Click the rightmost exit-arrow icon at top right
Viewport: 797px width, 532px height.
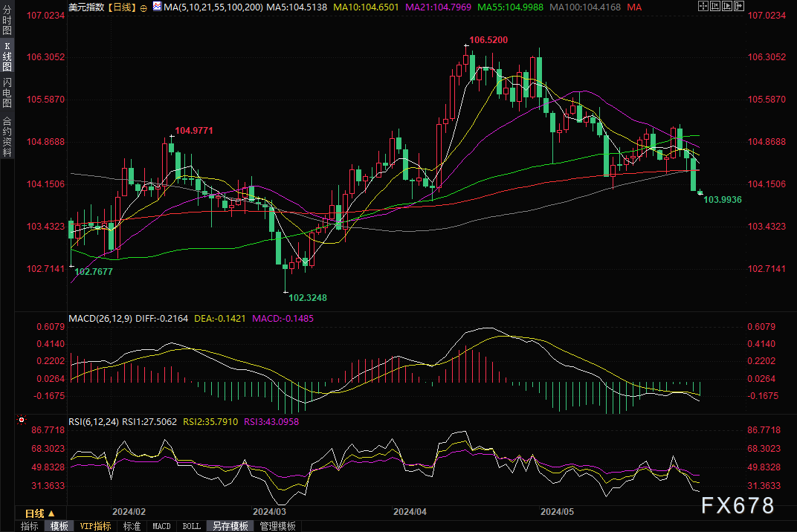740,7
